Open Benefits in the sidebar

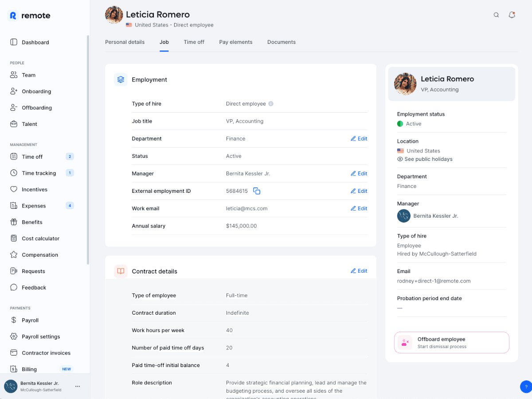pyautogui.click(x=32, y=222)
